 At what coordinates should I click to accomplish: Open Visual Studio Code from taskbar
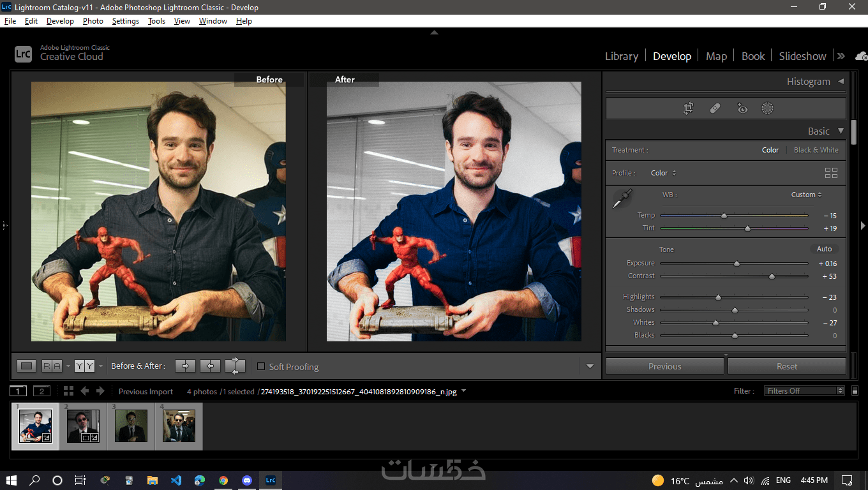click(176, 480)
